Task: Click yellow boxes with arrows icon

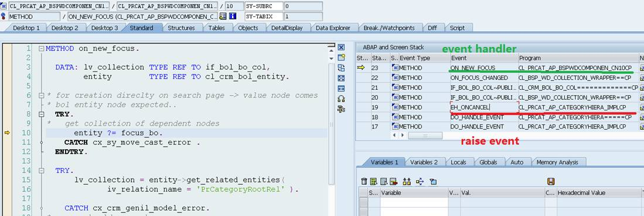Action: pos(407,181)
